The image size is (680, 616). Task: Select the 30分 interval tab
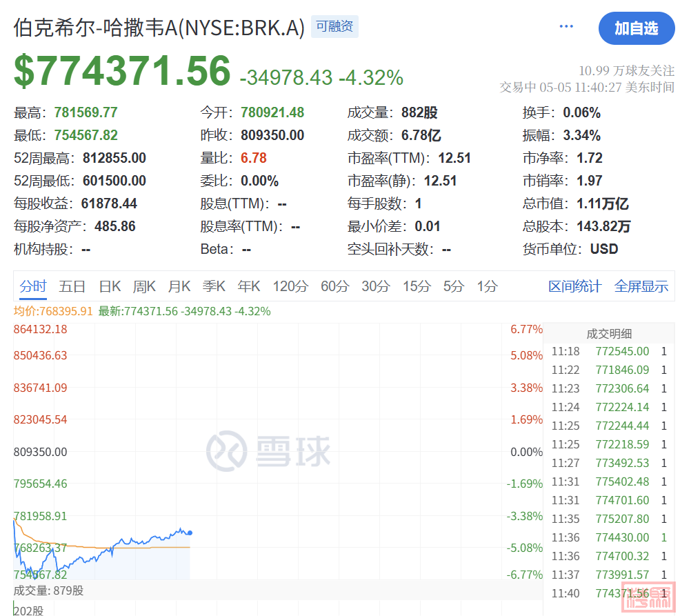(376, 286)
